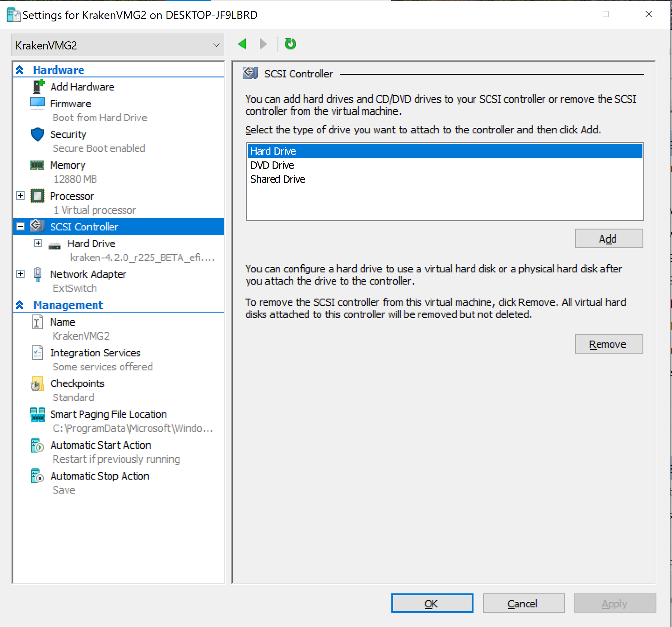Select the Integration Services icon

[x=37, y=353]
